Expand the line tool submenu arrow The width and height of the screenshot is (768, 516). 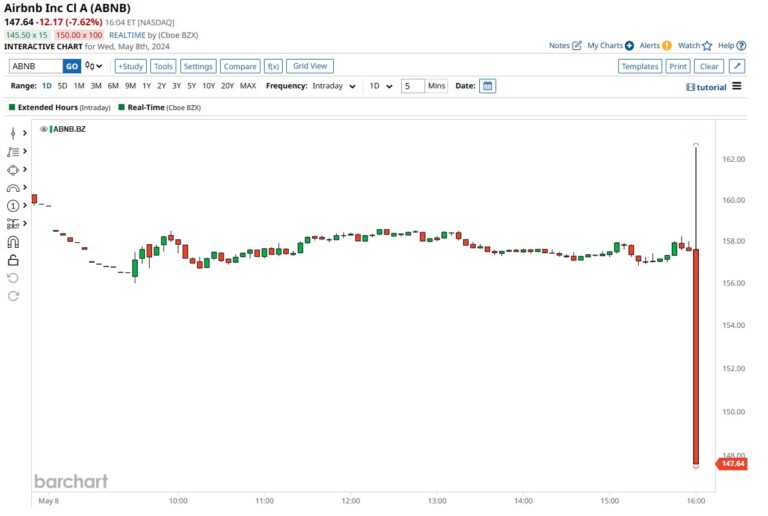(25, 151)
